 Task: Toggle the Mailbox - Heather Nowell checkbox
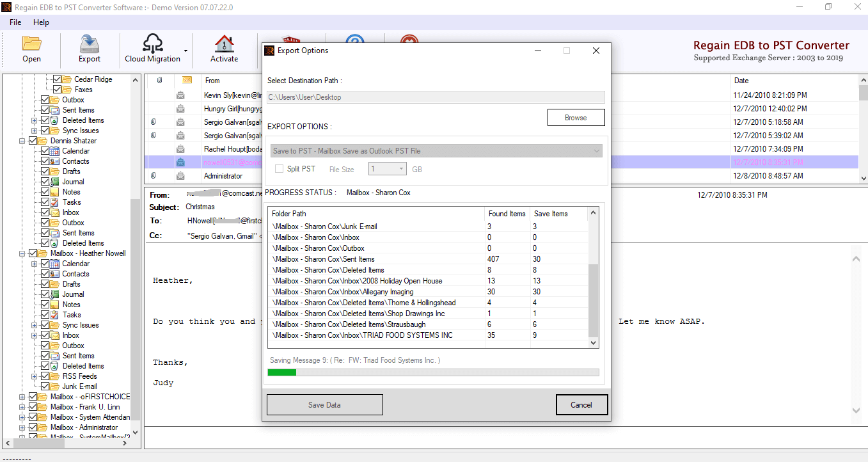(33, 253)
